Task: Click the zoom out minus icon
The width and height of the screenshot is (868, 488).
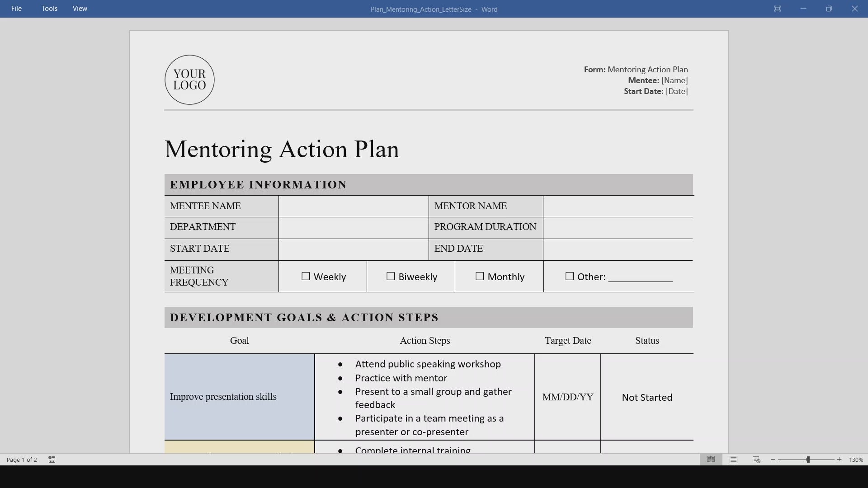Action: click(x=773, y=460)
